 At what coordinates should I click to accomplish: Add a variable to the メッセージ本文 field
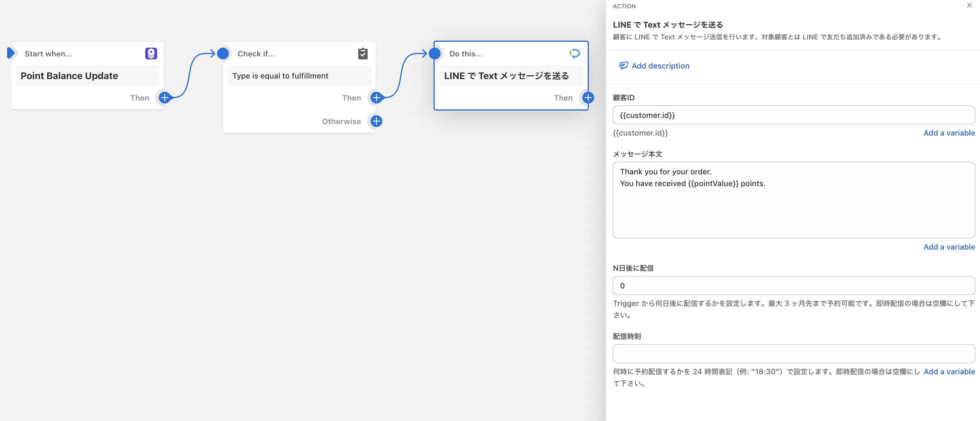(x=949, y=247)
